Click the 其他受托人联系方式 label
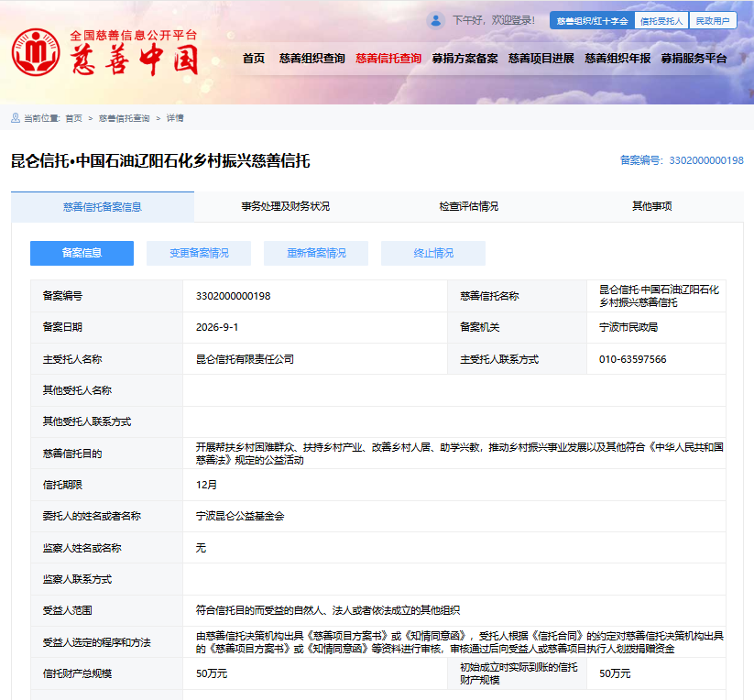This screenshot has width=754, height=700. (87, 421)
